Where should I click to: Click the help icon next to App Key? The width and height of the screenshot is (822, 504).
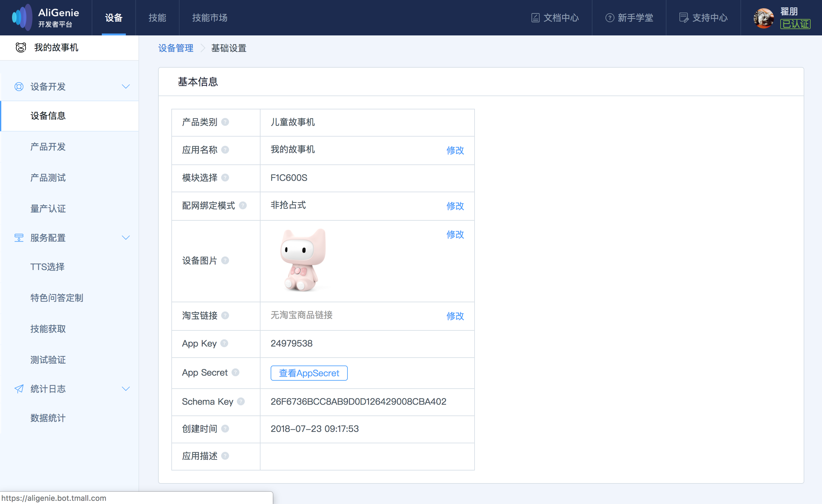click(224, 343)
